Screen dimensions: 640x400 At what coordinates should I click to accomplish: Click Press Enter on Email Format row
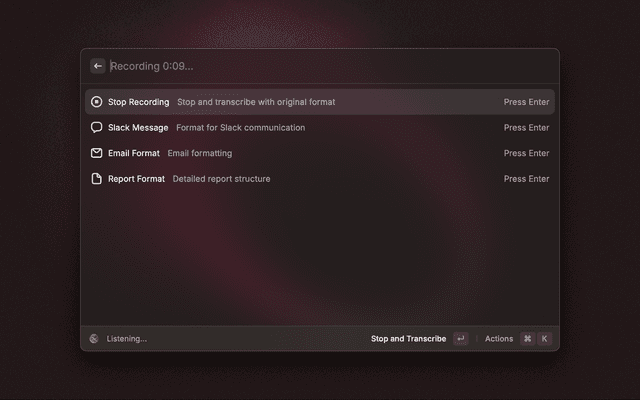(x=526, y=153)
